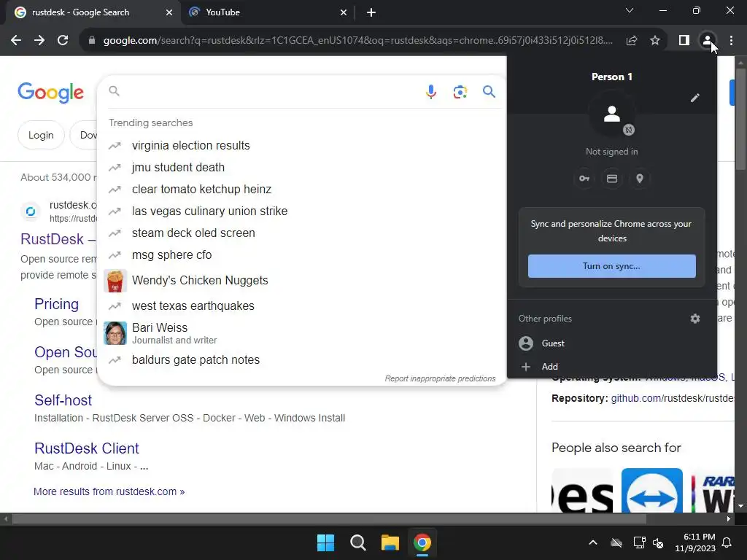Pick Bari Weiss suggestion
Screen dimensions: 747x560
(x=301, y=332)
